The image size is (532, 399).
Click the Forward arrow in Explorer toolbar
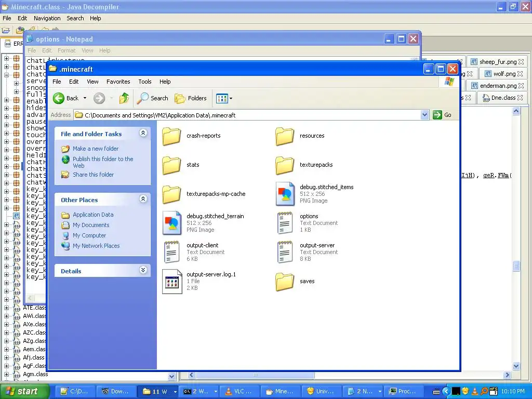[99, 98]
